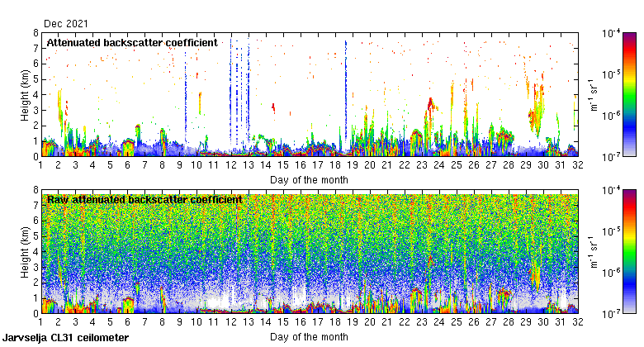
Task: Click the red cloud feature above day 23.5, upper plot
Action: [x=430, y=104]
